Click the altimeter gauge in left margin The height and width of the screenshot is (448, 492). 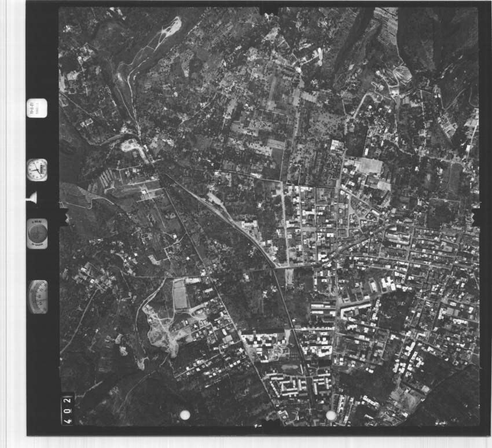[x=38, y=296]
